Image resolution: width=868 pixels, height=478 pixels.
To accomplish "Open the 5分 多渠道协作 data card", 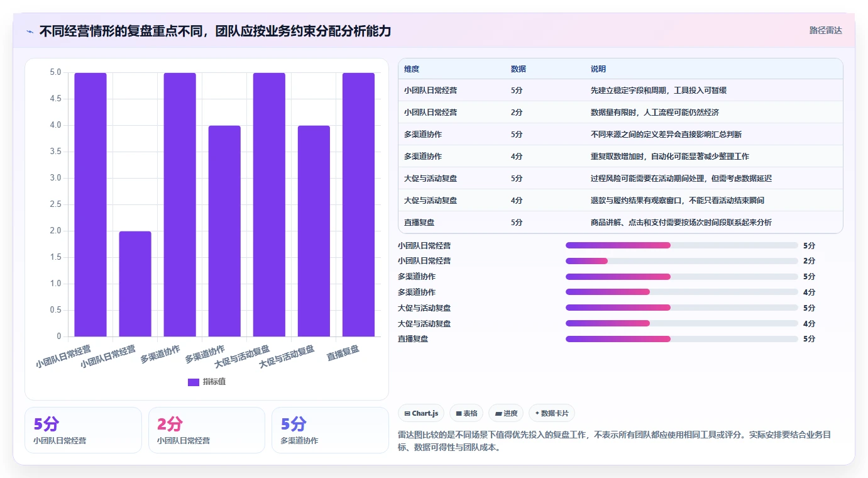I will click(330, 430).
